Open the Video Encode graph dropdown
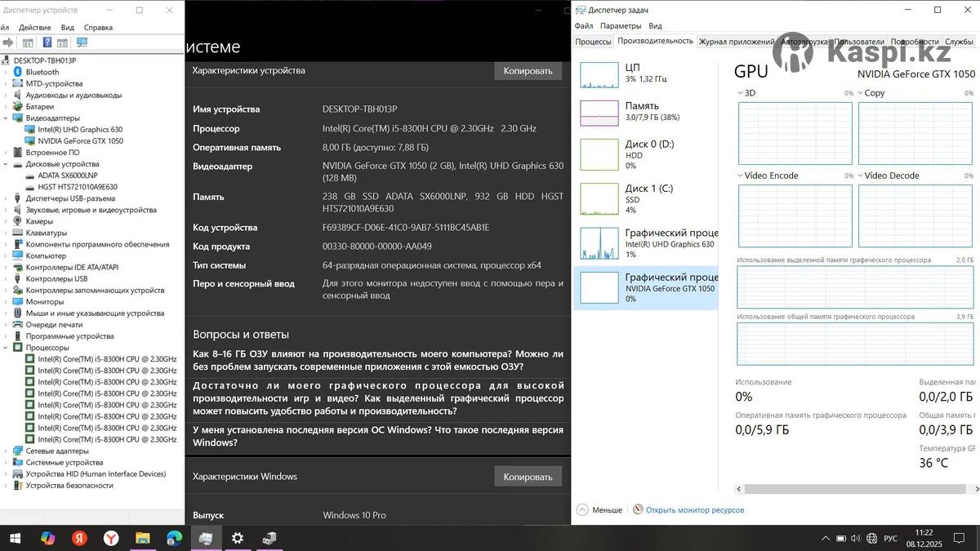Viewport: 980px width, 551px height. pyautogui.click(x=741, y=176)
